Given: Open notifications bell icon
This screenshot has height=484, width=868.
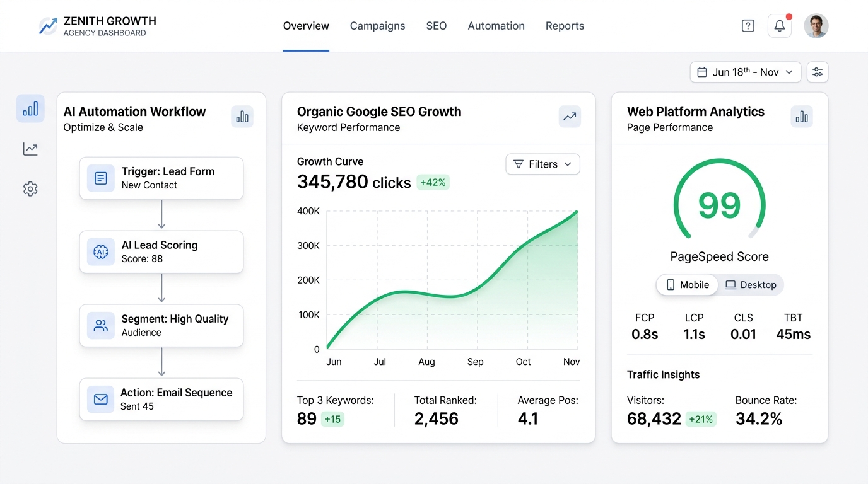Looking at the screenshot, I should tap(780, 26).
